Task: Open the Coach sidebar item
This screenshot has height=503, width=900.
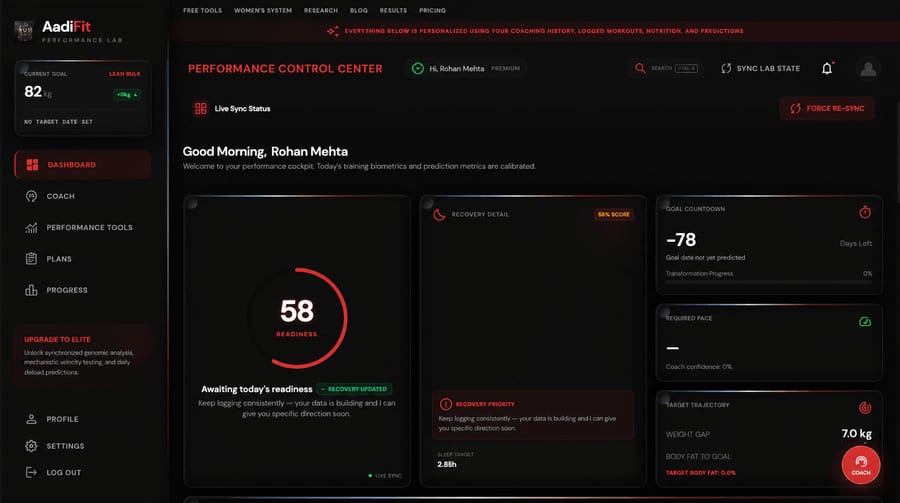Action: (x=83, y=196)
